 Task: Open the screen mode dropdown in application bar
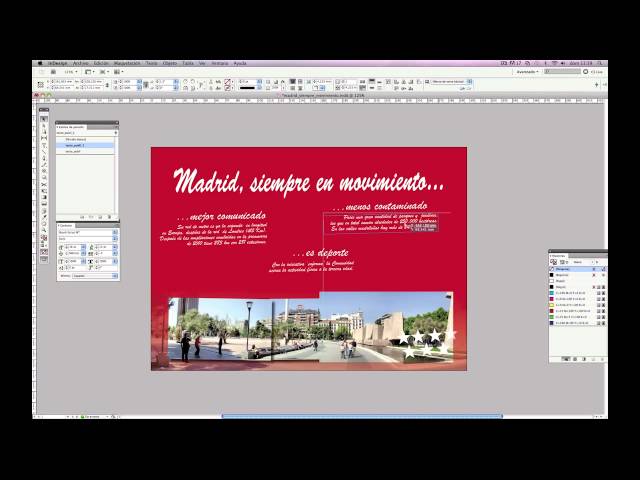pos(104,72)
